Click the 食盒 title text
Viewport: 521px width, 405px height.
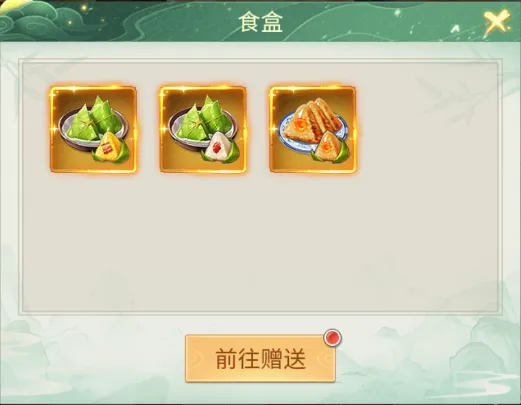click(x=261, y=23)
